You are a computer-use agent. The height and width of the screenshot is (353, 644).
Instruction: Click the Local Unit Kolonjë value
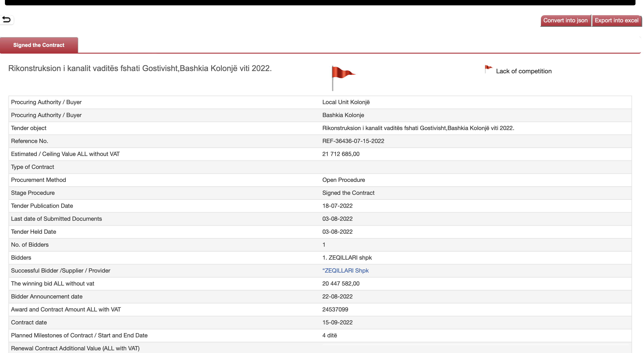(346, 102)
